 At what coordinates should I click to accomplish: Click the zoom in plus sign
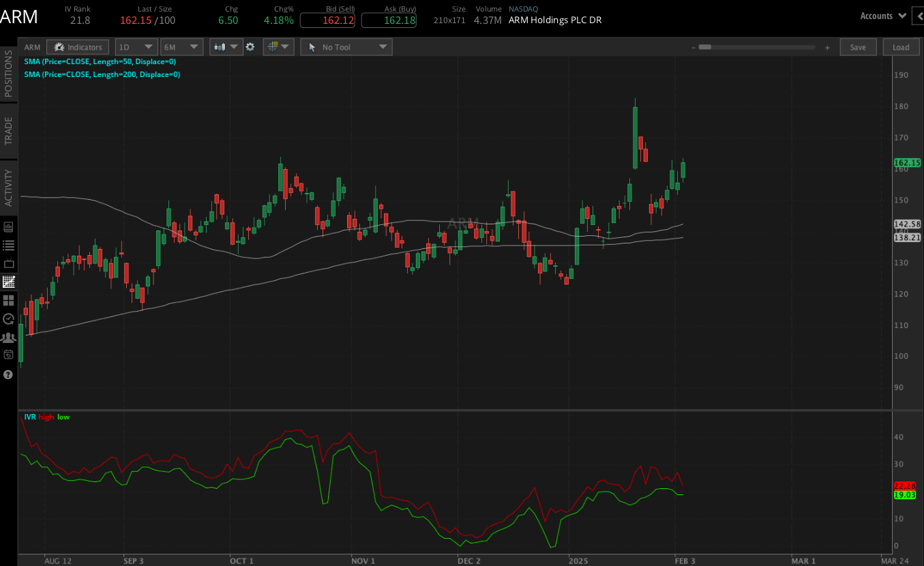click(x=827, y=47)
